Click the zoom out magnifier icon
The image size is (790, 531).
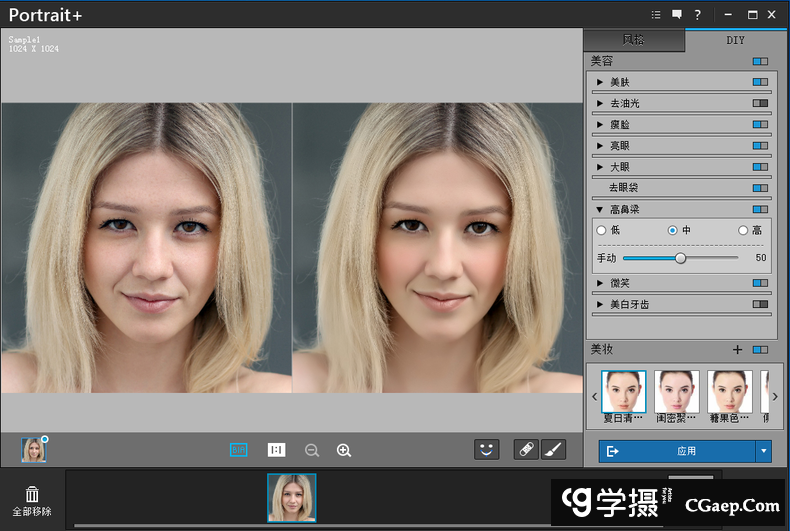pos(312,451)
